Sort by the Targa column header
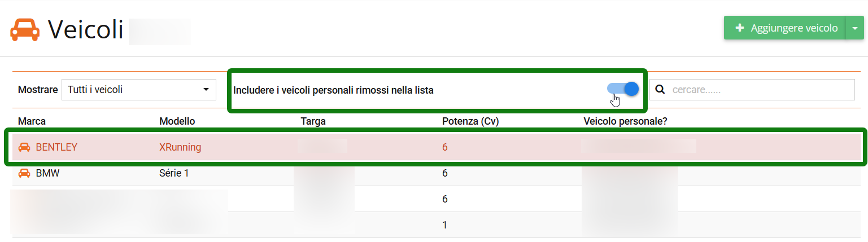Image resolution: width=868 pixels, height=242 pixels. [313, 121]
